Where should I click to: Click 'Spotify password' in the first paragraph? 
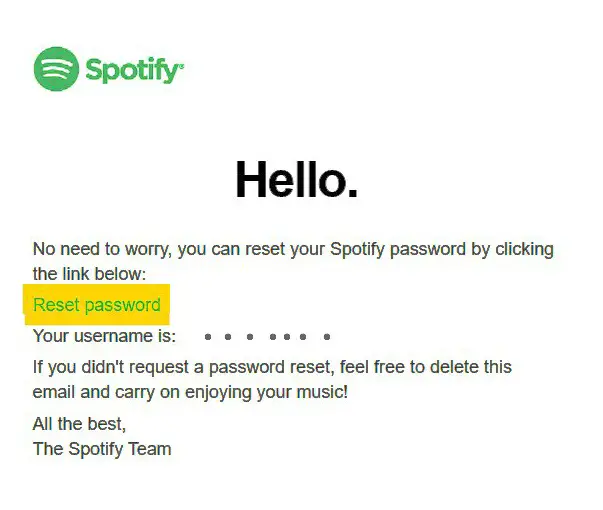(398, 249)
